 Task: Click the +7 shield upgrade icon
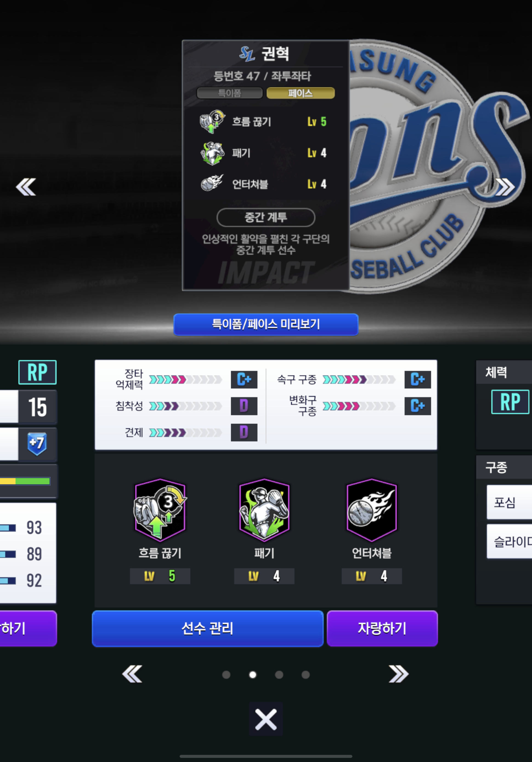click(37, 444)
